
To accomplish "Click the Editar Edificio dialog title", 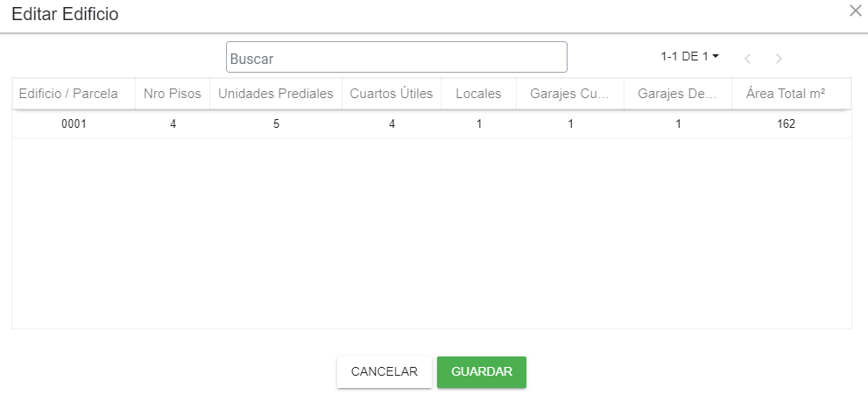I will (x=65, y=14).
